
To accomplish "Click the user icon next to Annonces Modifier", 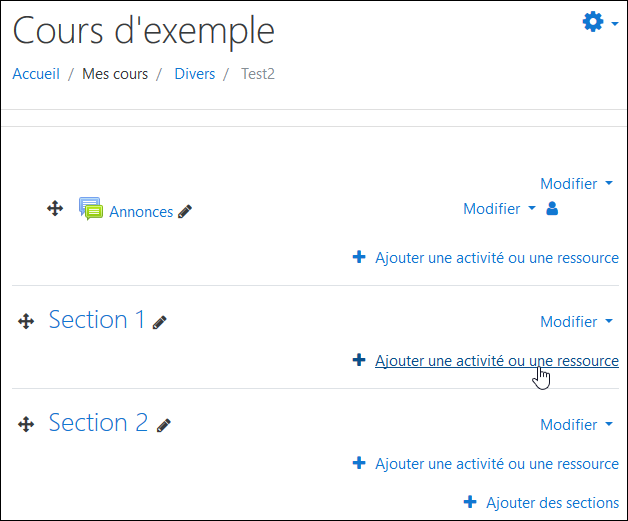I will [x=552, y=209].
